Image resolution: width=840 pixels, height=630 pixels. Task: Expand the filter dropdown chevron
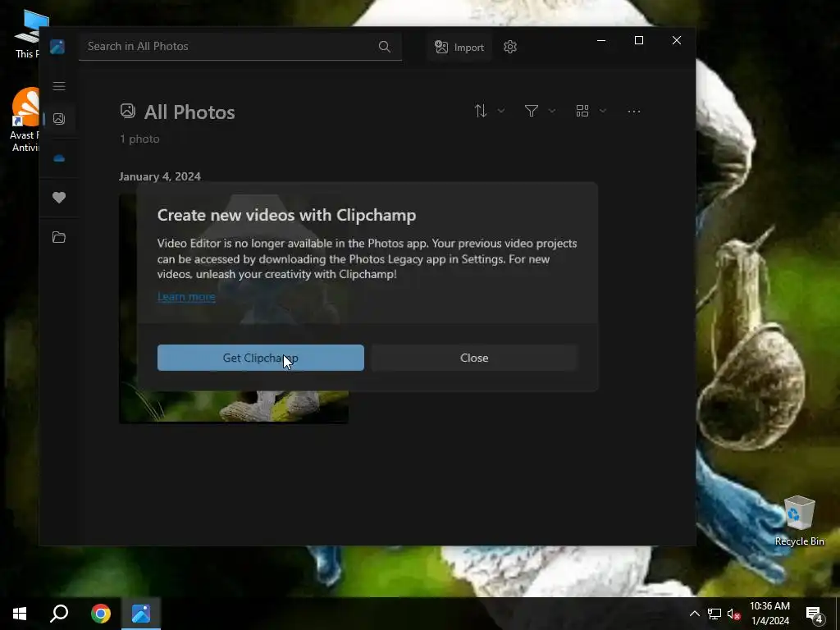click(x=552, y=111)
